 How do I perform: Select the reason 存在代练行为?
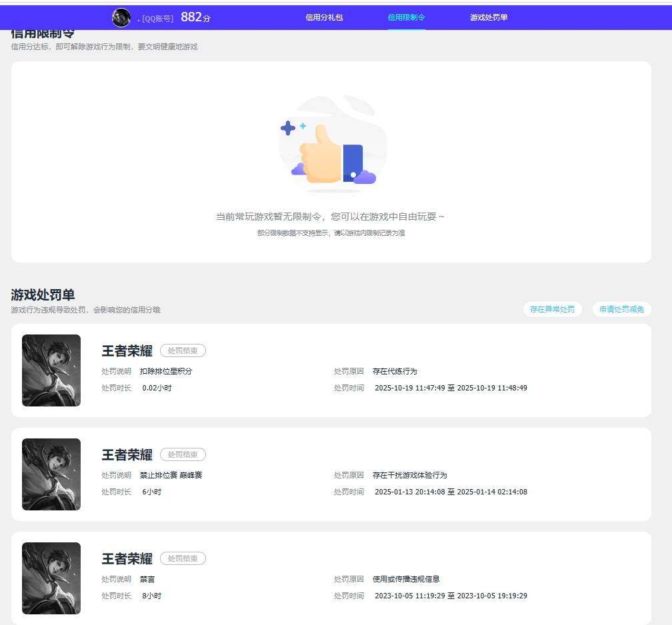click(x=395, y=371)
